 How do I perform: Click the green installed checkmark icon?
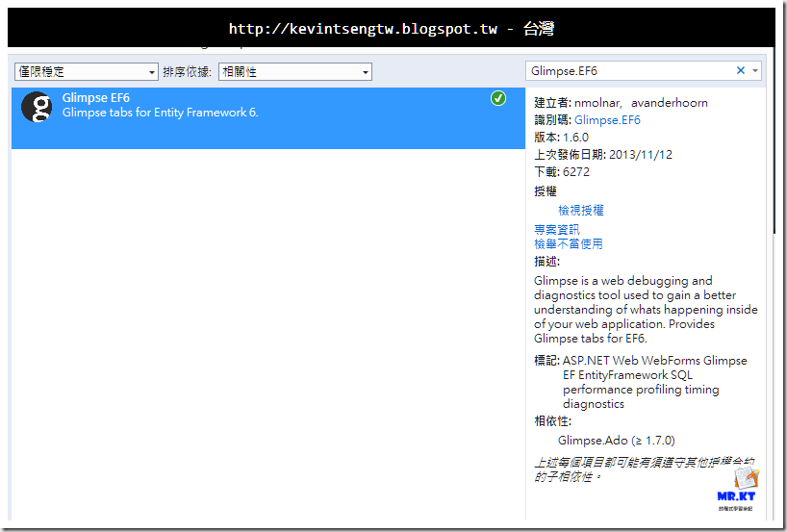[498, 98]
